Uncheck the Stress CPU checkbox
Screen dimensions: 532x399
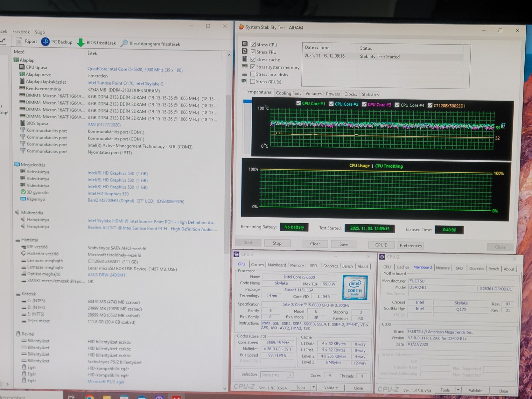[x=253, y=44]
